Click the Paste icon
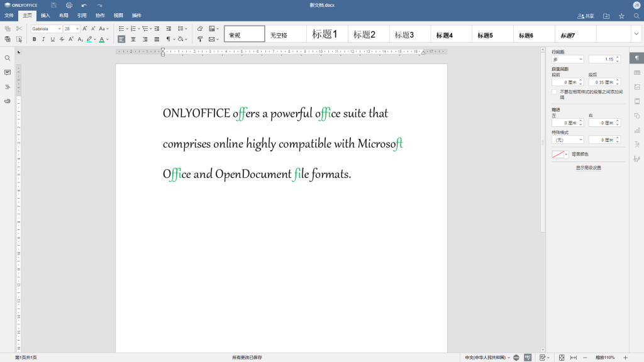This screenshot has width=644, height=362. [8, 40]
